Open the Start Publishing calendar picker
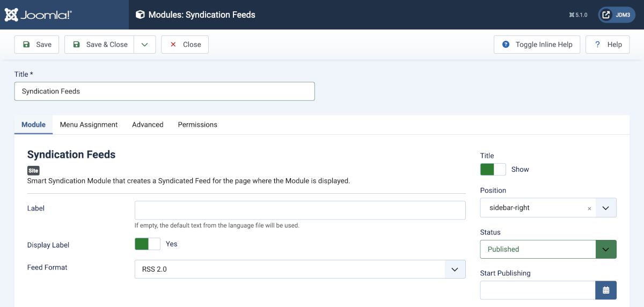 (606, 290)
